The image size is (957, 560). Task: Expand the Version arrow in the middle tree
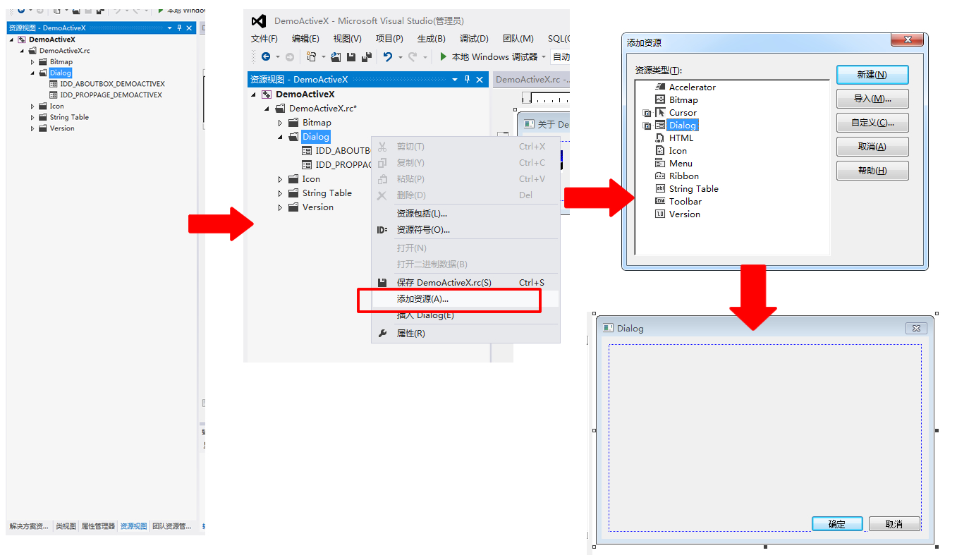(x=280, y=207)
